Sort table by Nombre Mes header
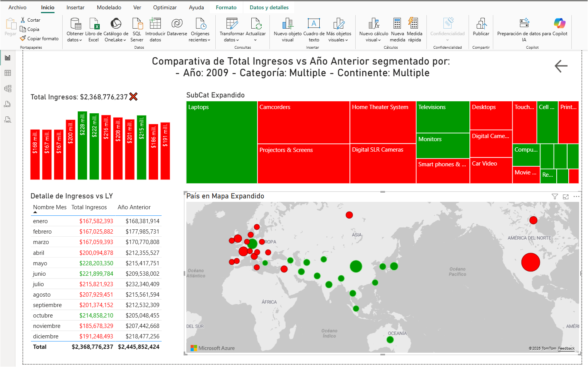Image resolution: width=588 pixels, height=367 pixels. tap(50, 207)
